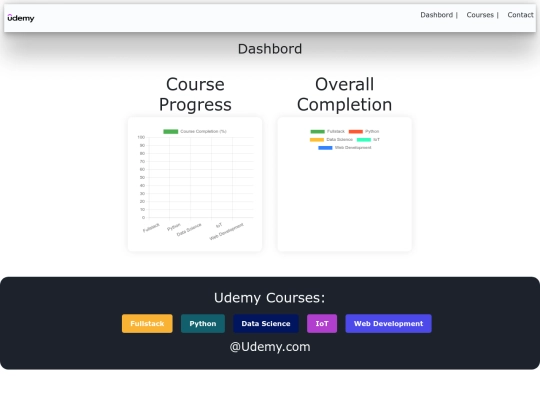
Task: Toggle the red Python legend swatch
Action: pos(356,131)
